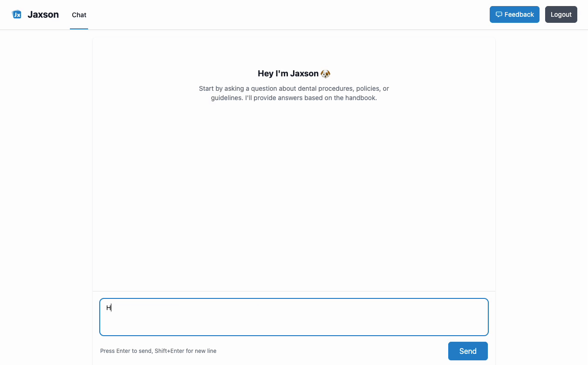Click the dark Logout button
This screenshot has height=365, width=588.
pos(561,14)
